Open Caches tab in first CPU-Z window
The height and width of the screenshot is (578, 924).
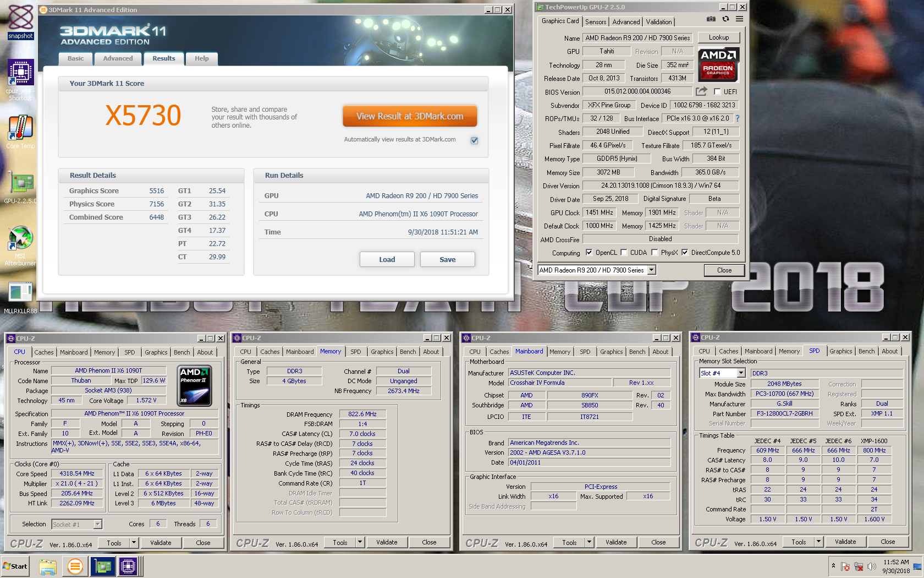44,352
